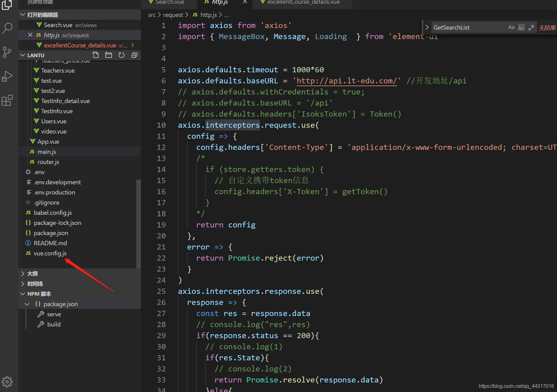Open the Manage settings gear
Screen dimensions: 557x392
click(x=7, y=382)
